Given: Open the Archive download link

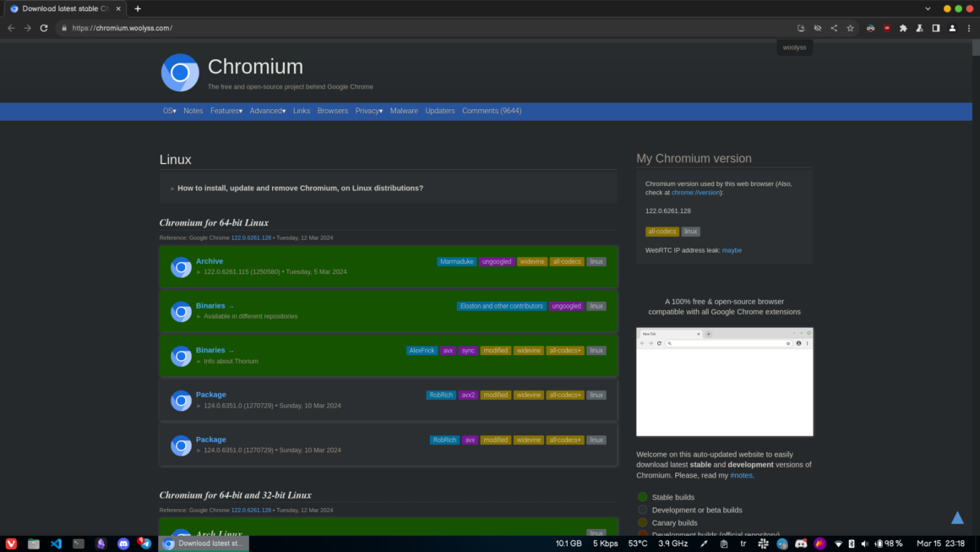Looking at the screenshot, I should (x=210, y=261).
